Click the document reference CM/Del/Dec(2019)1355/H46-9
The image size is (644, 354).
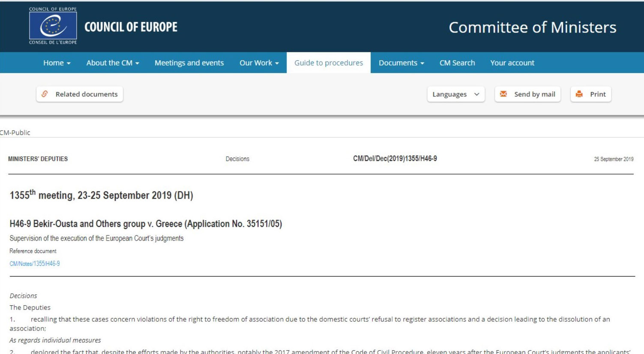(395, 159)
